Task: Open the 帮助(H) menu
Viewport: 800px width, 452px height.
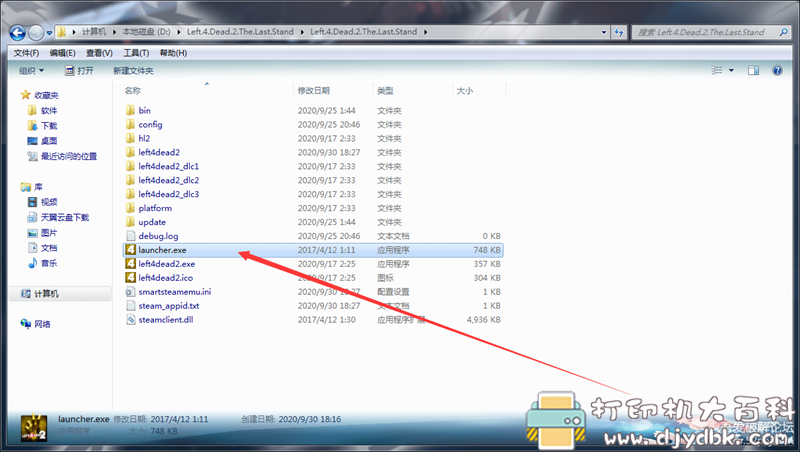Action: point(173,53)
